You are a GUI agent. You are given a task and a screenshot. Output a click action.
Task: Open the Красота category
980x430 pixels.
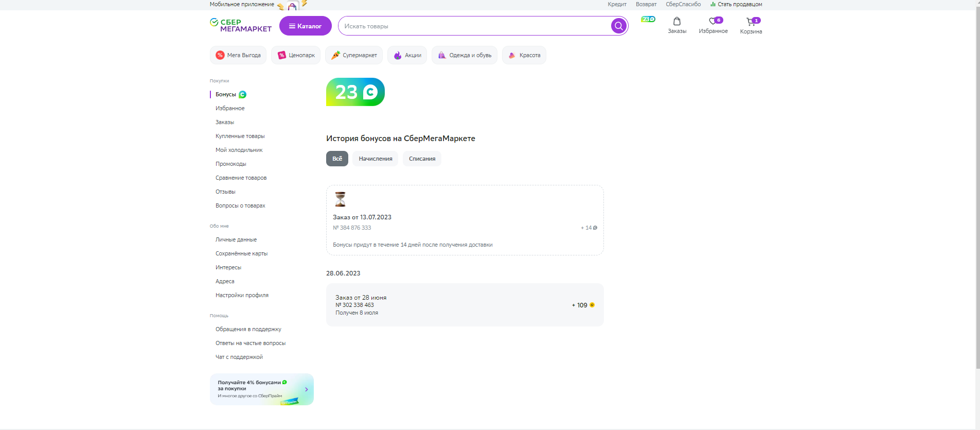coord(524,55)
